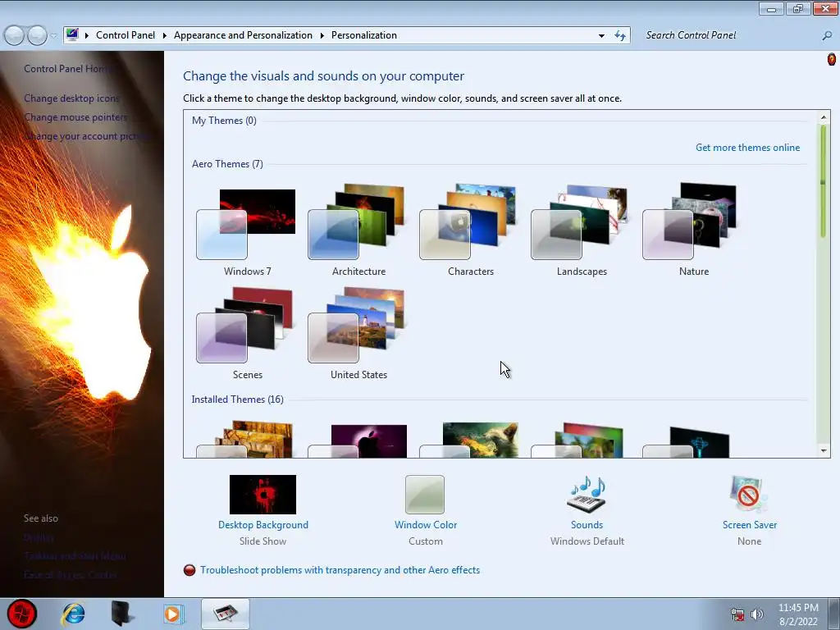This screenshot has width=840, height=630.
Task: Open Troubleshoot transparency and Aero effects link
Action: click(x=340, y=570)
